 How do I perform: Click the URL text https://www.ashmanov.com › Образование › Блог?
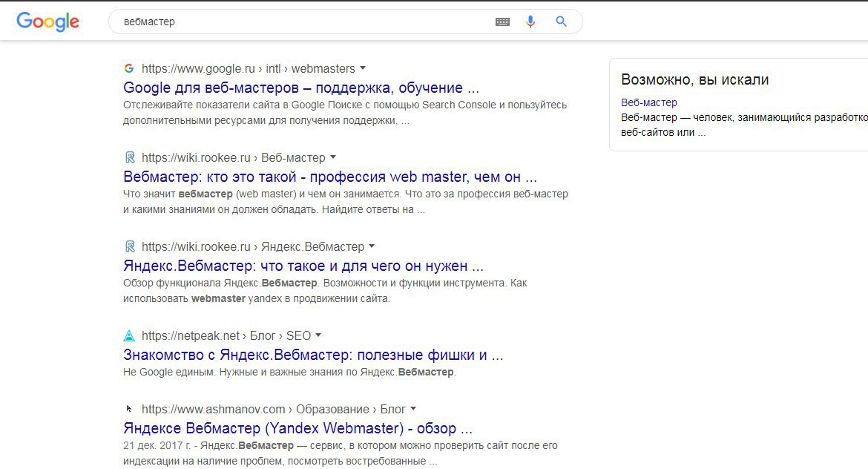[274, 410]
